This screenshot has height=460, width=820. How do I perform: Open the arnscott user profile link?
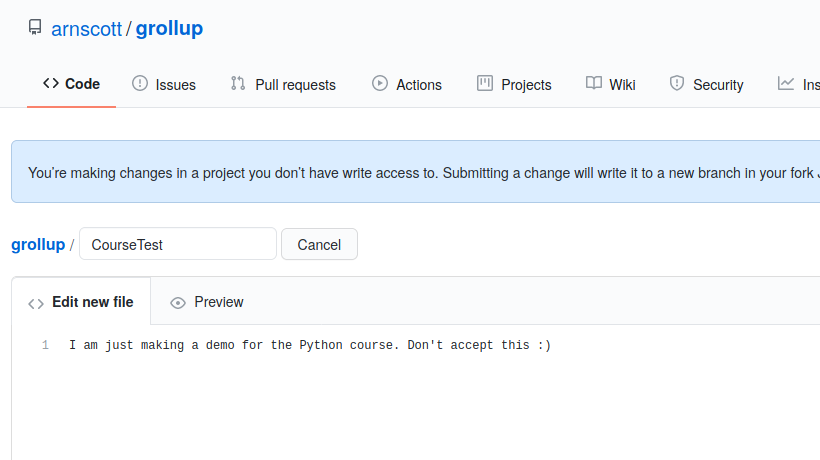[86, 29]
